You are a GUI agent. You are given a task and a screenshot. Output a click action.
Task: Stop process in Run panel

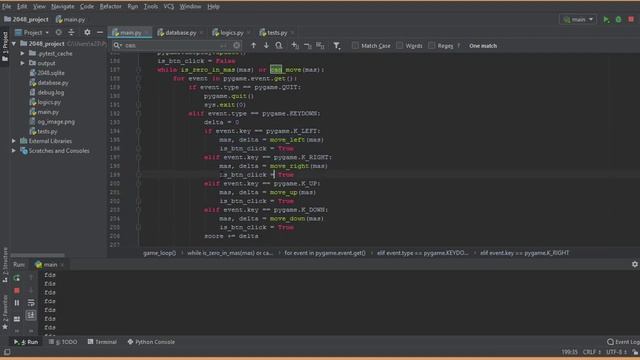tap(17, 291)
